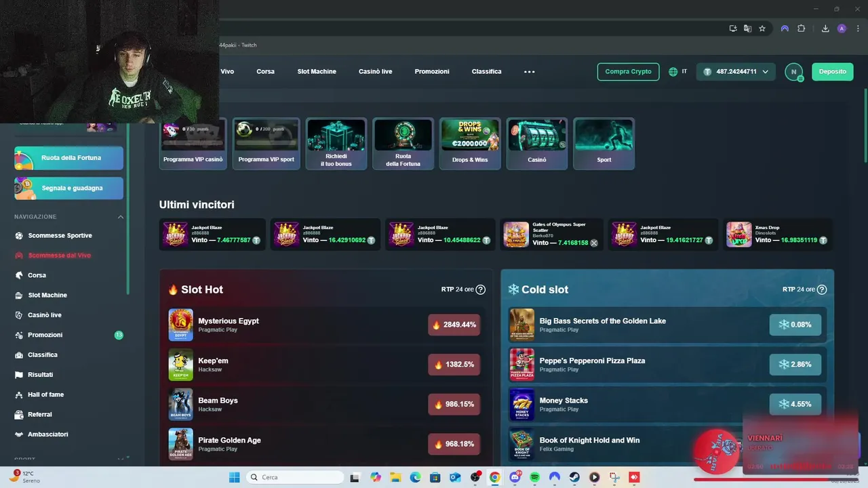The image size is (868, 488).
Task: Open Promozioni in sidebar navigation
Action: pos(45,335)
